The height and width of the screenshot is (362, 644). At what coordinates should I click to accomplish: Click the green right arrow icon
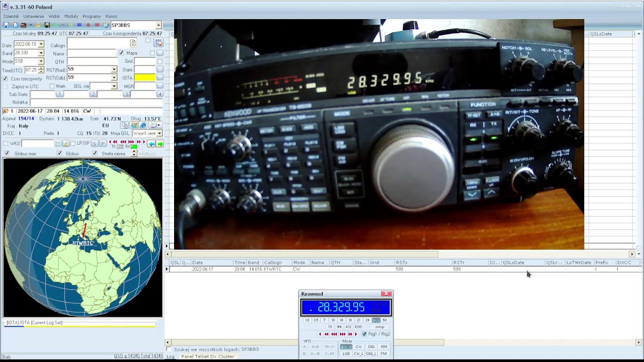pos(160,144)
